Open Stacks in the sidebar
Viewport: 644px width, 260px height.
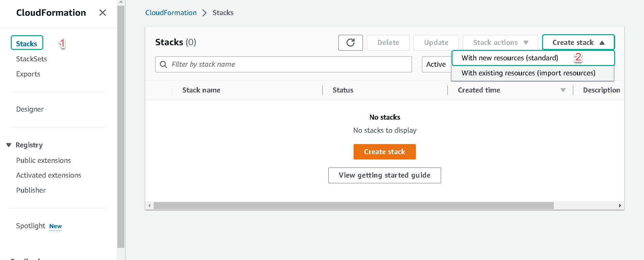[x=27, y=44]
